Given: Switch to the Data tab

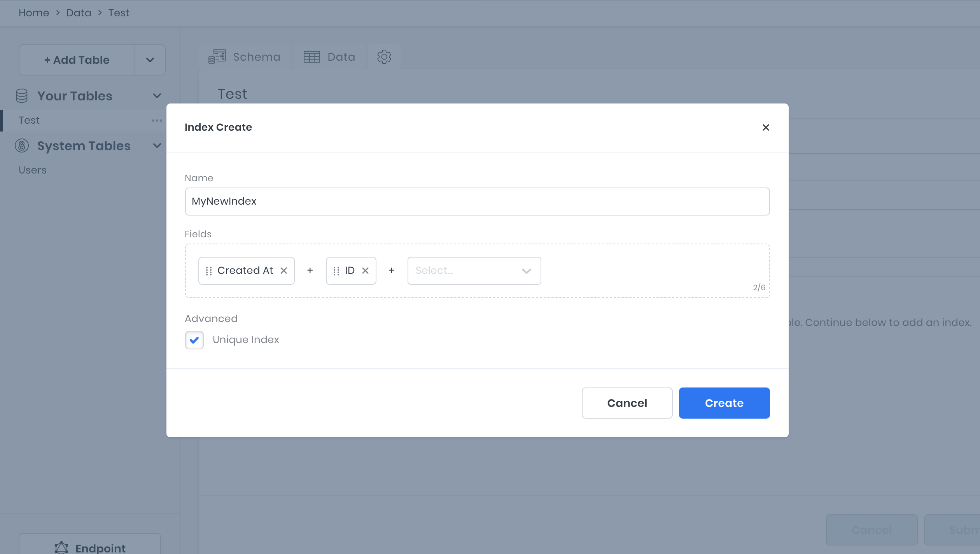Looking at the screenshot, I should (329, 57).
